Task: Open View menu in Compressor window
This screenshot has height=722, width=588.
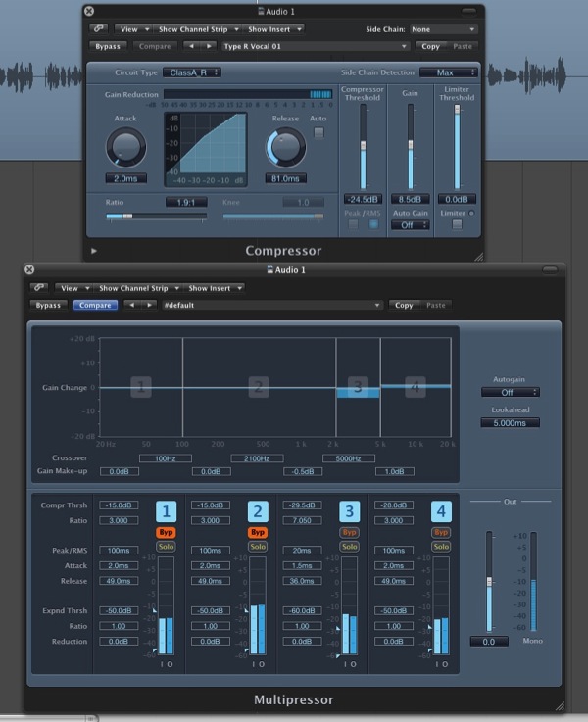Action: pos(133,29)
